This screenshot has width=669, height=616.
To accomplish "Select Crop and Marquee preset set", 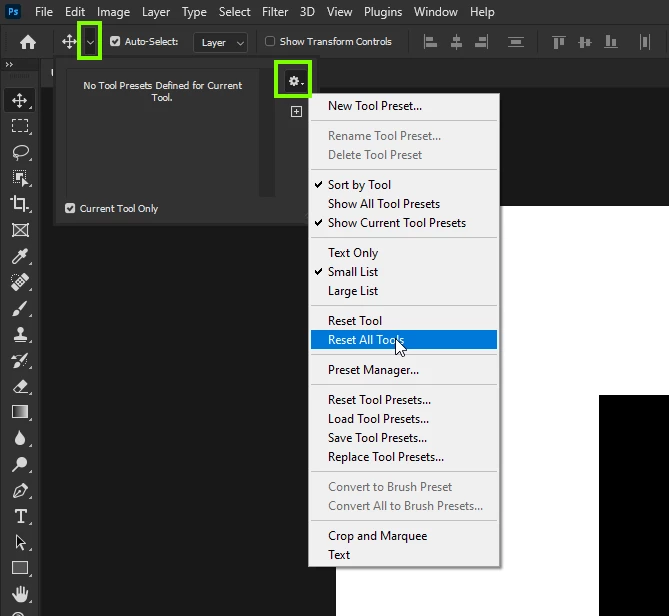I will tap(404, 536).
